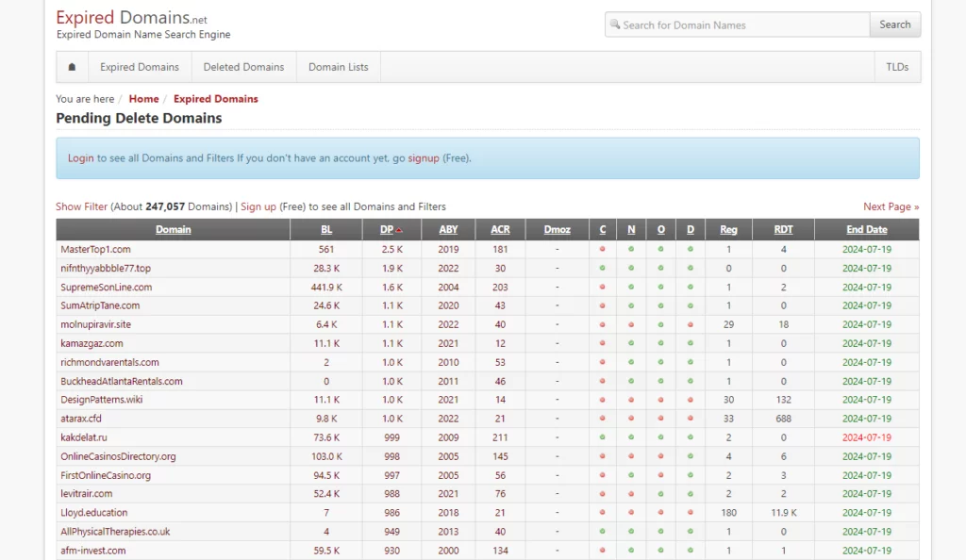Click the DP column sort arrow
The width and height of the screenshot is (966, 560).
pos(399,230)
